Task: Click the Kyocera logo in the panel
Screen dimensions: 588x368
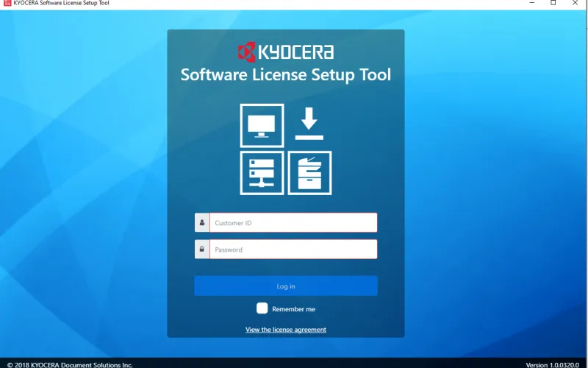Action: coord(286,52)
